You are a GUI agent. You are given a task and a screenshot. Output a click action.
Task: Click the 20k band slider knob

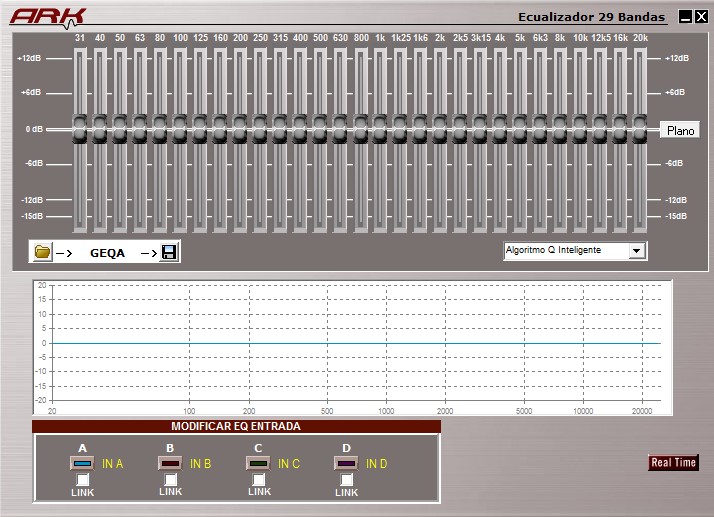point(640,129)
